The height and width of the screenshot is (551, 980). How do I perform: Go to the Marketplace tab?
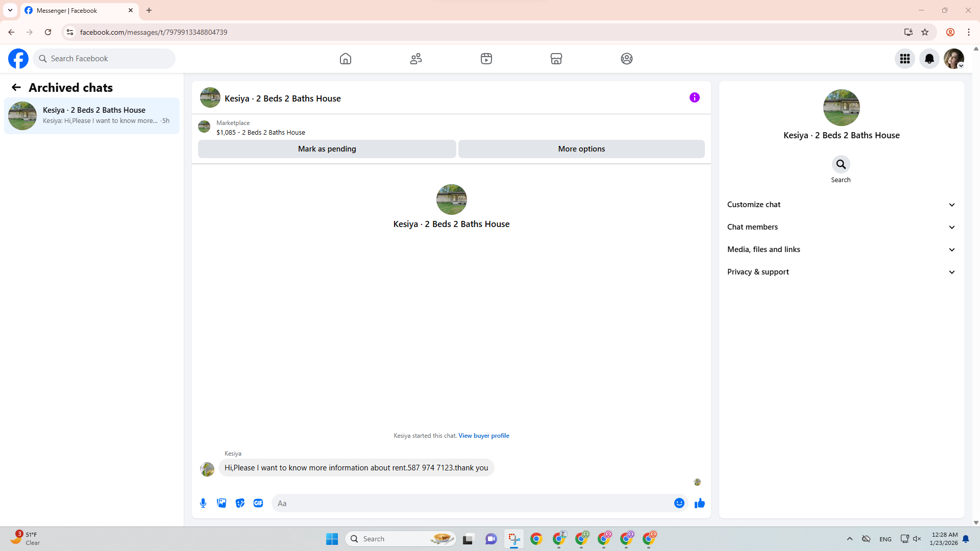click(x=556, y=59)
